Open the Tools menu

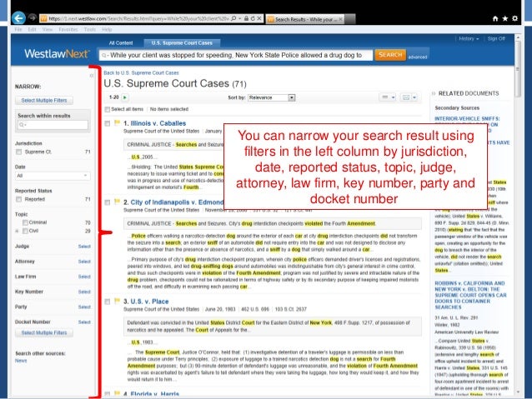pyautogui.click(x=90, y=29)
